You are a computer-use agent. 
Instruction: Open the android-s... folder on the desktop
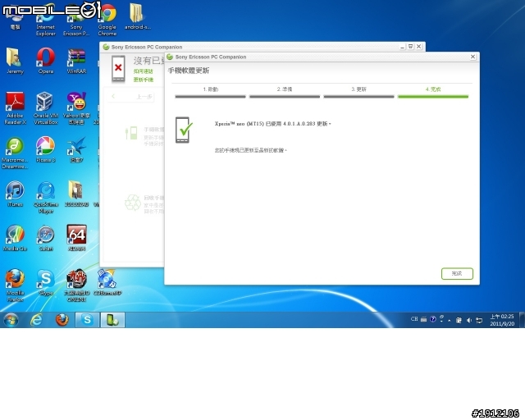coord(137,16)
